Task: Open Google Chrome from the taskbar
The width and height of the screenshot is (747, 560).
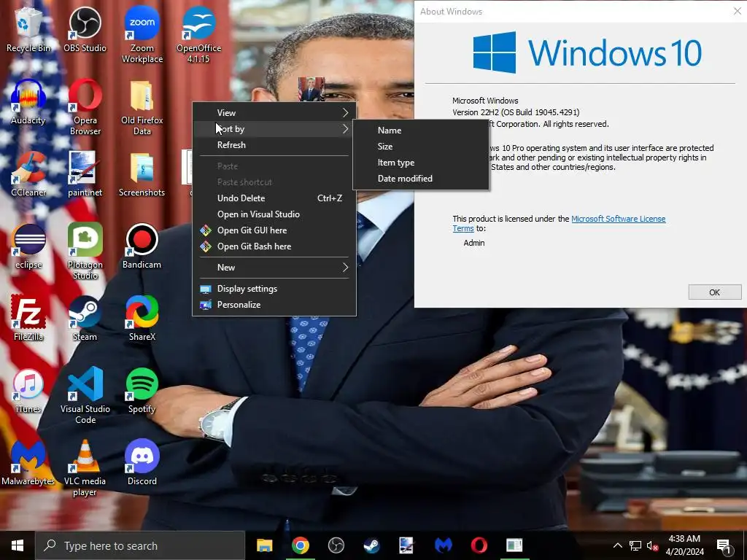Action: click(300, 545)
